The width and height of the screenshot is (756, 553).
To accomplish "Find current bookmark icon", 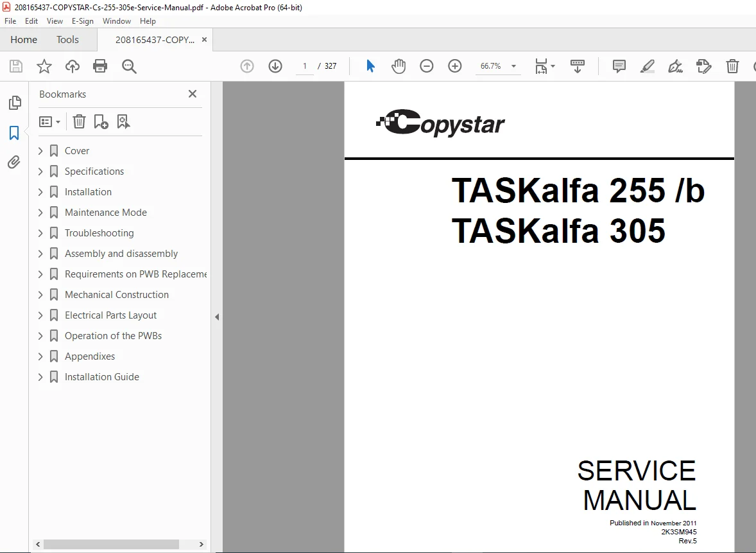I will coord(123,121).
